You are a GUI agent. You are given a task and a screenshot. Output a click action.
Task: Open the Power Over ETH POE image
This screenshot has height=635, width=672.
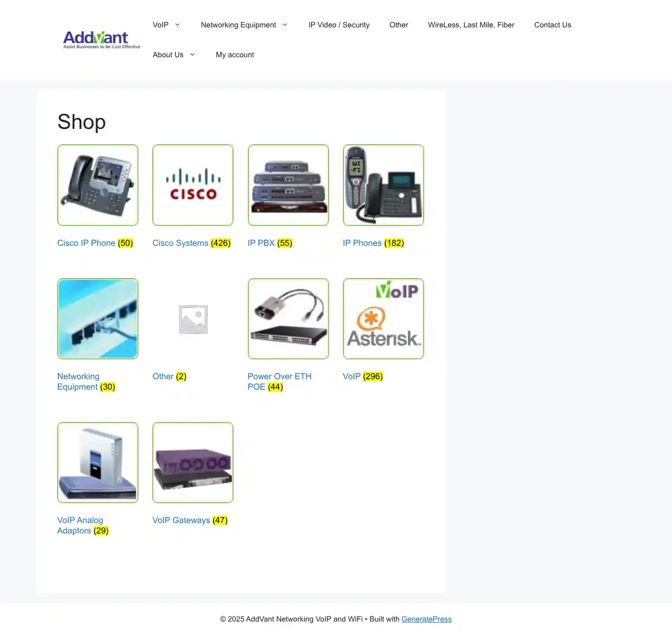click(288, 318)
